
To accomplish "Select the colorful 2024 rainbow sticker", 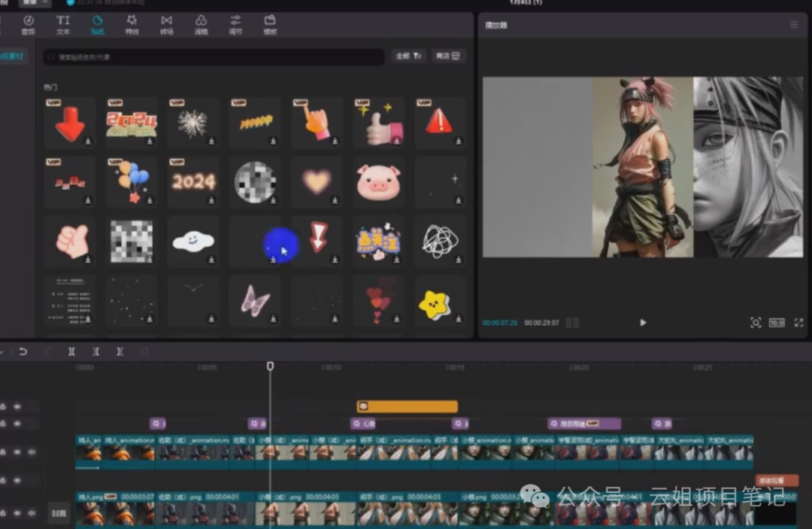I will click(x=132, y=122).
